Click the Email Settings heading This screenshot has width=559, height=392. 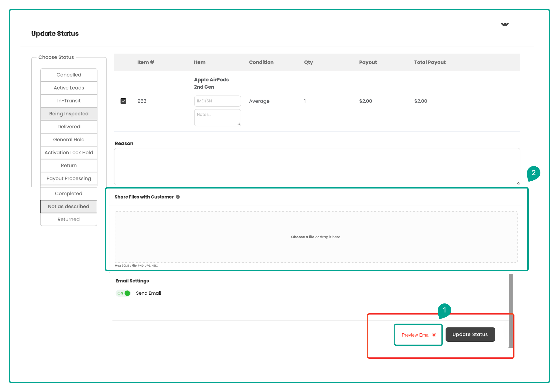pyautogui.click(x=132, y=281)
